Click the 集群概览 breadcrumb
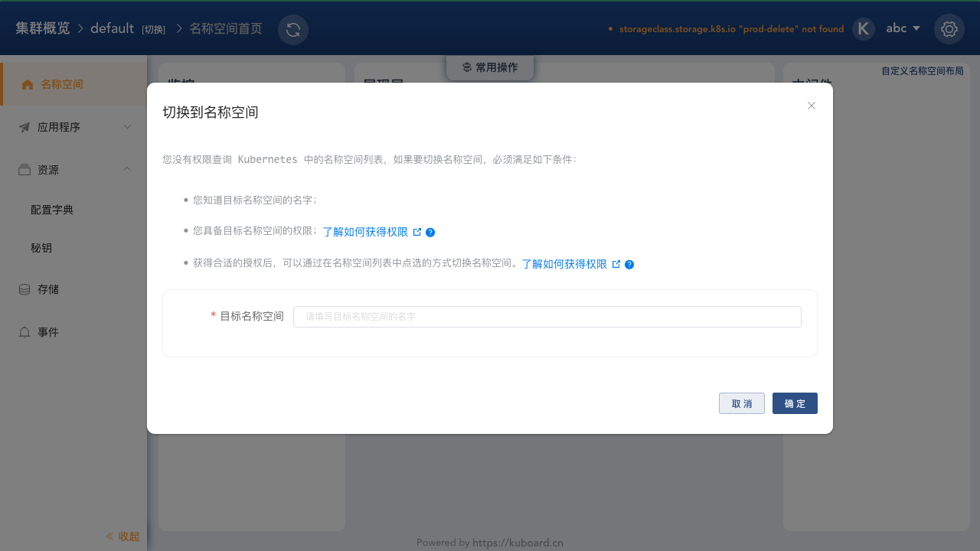Image resolution: width=980 pixels, height=551 pixels. 42,28
